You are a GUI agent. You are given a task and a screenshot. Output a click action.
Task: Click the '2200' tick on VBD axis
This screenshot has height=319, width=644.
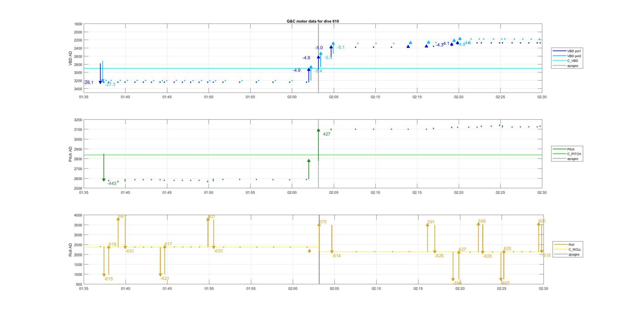[78, 40]
